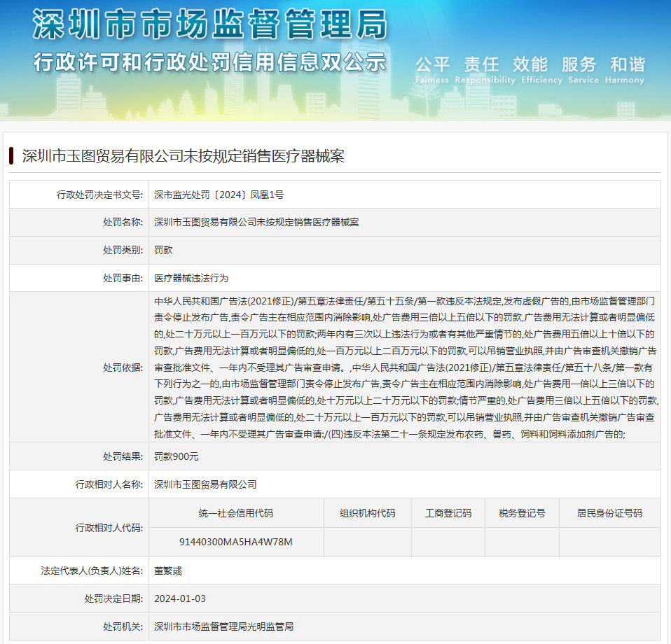Click the 处罚类别 label
Screen dimensions: 671x644
(x=123, y=250)
